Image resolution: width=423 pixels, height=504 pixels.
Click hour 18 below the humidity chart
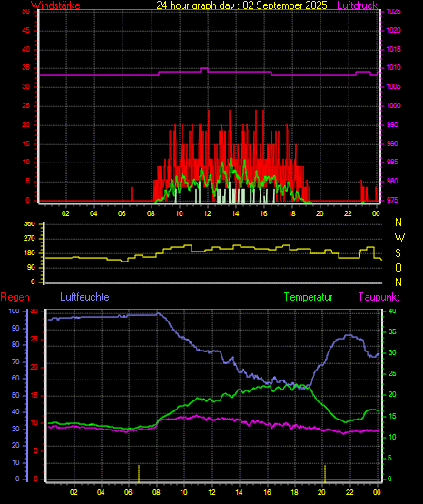294,492
